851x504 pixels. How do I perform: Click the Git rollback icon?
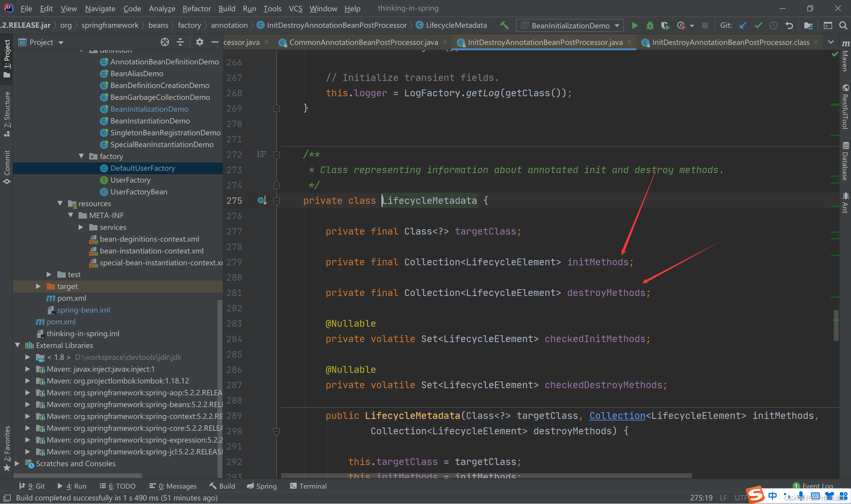(x=789, y=25)
